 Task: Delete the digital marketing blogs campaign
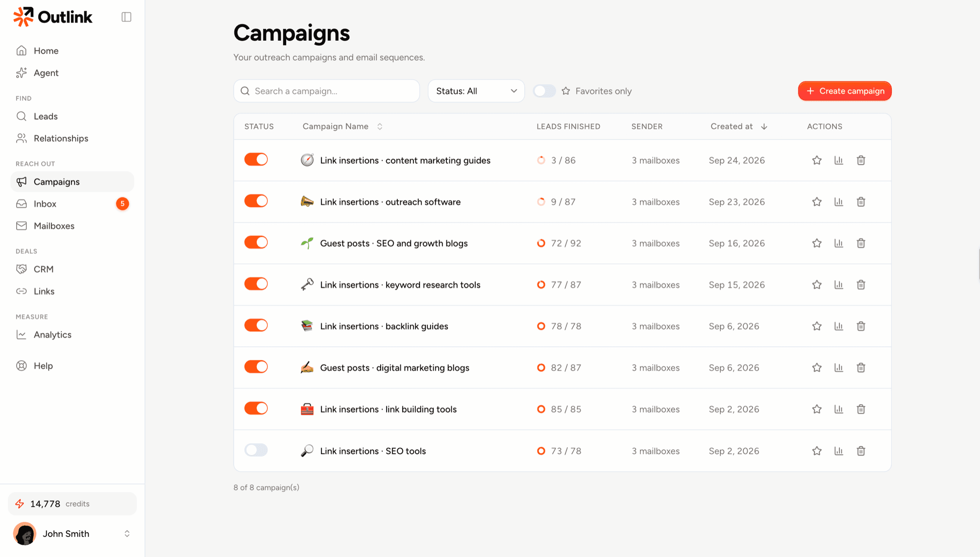tap(861, 368)
